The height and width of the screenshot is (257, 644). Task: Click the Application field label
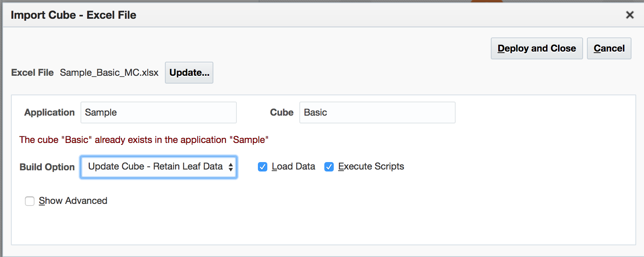point(49,112)
